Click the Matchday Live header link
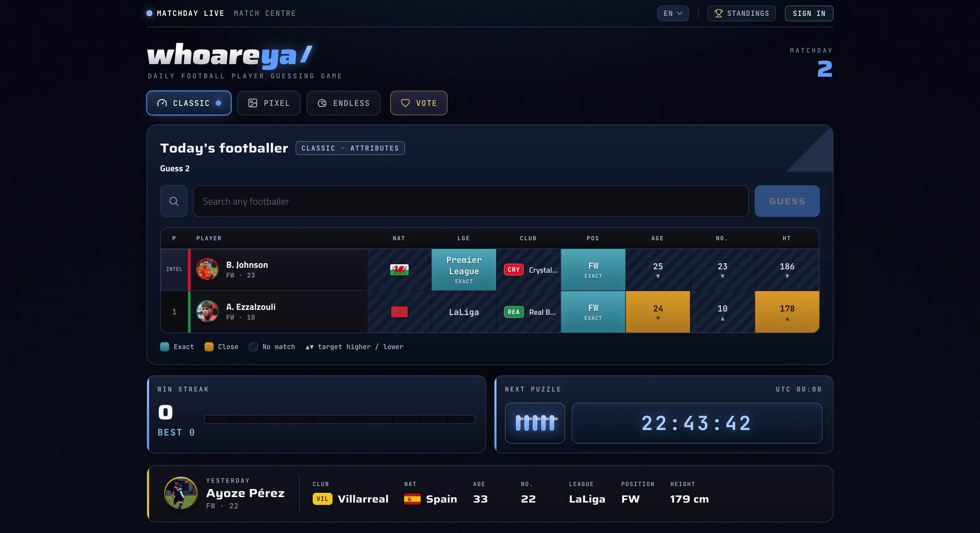Screen dimensions: 980x533 (x=190, y=13)
